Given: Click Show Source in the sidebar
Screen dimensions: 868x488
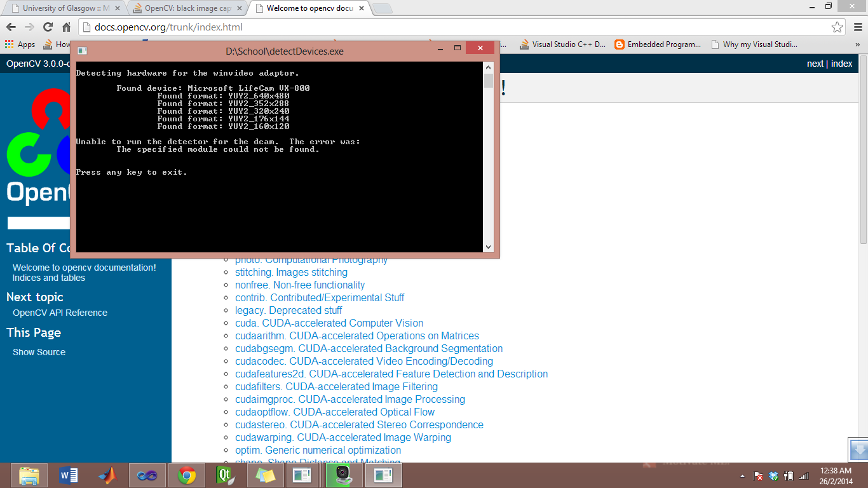Looking at the screenshot, I should click(x=39, y=352).
